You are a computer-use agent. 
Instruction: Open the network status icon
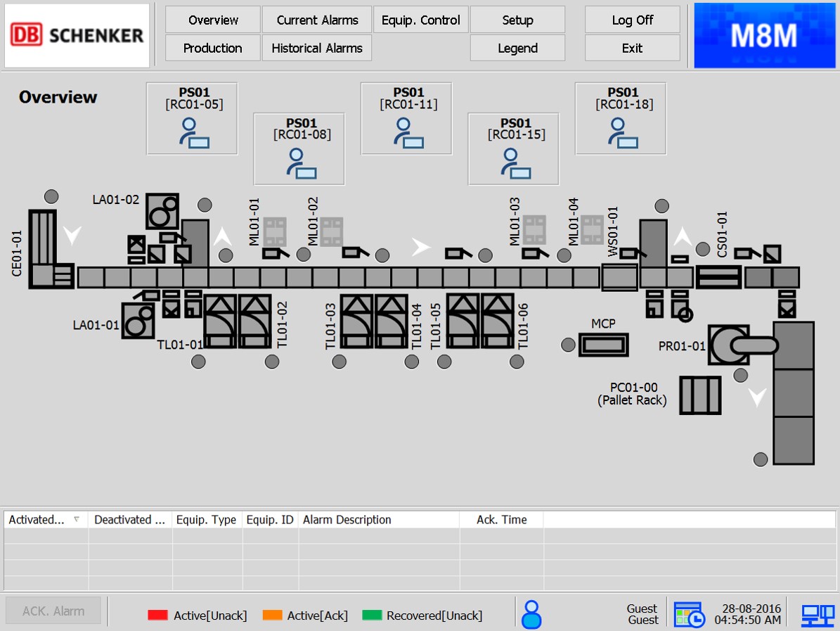click(x=818, y=615)
